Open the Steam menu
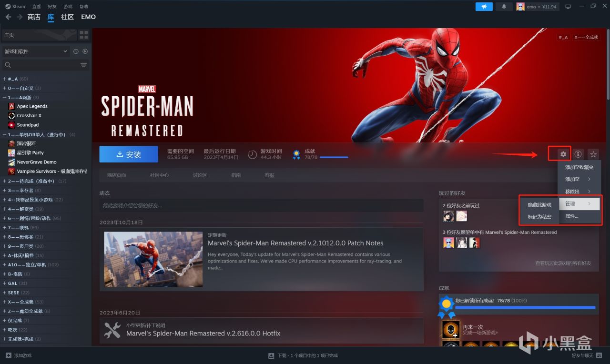610x364 pixels. [x=16, y=7]
